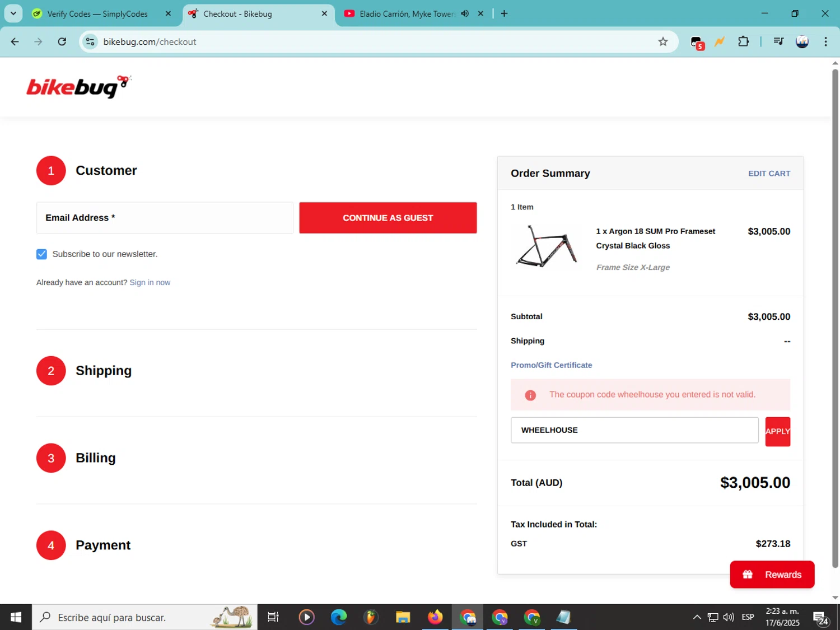Screen dimensions: 840x630
Task: Open the Windows Start menu
Action: point(16,617)
